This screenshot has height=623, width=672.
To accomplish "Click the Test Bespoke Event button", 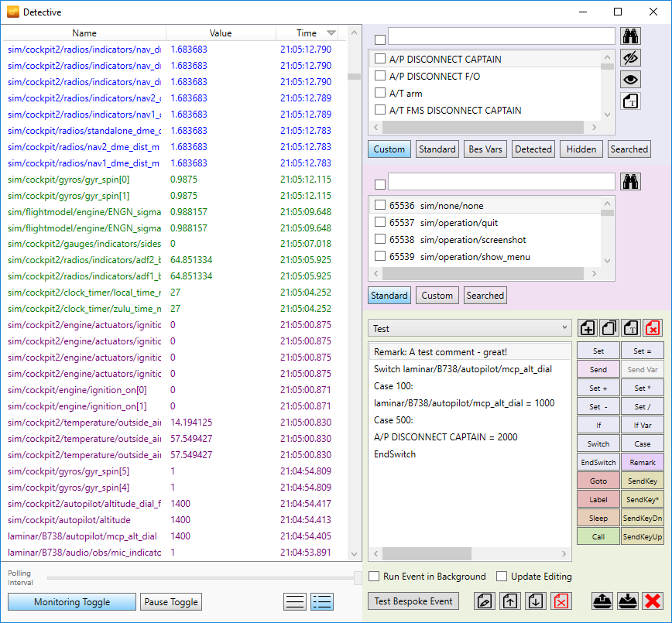I will [x=413, y=601].
